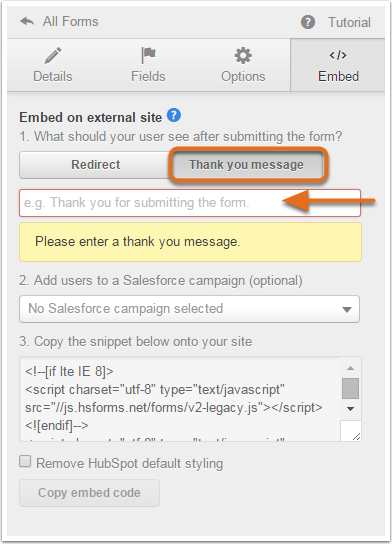The image size is (392, 544).
Task: Click the snippet box scroll down arrow
Action: (x=350, y=409)
